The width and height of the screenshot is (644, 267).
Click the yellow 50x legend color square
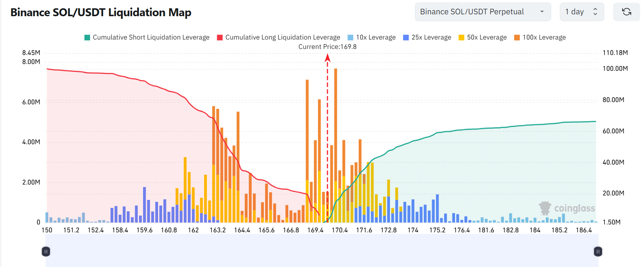(461, 37)
